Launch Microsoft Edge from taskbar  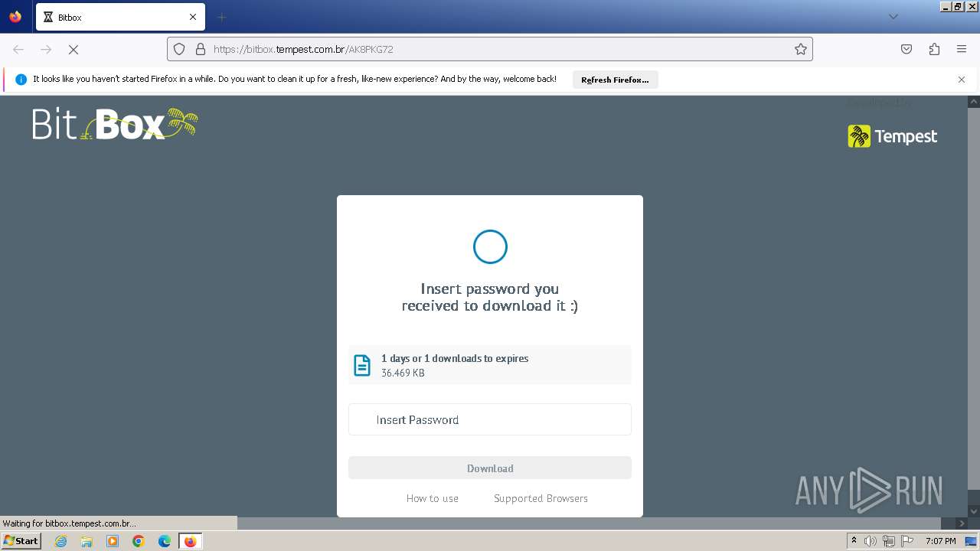coord(165,541)
